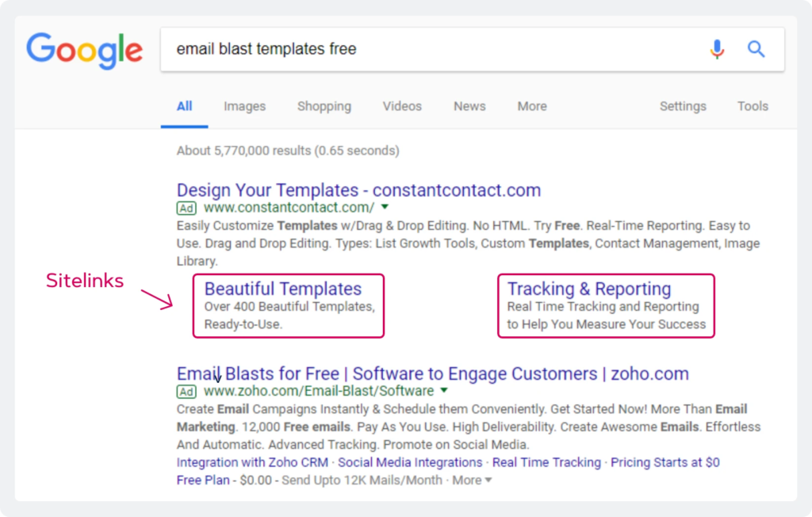Expand the dropdown arrow next to the Zoho URL
This screenshot has height=517, width=812.
coord(443,391)
